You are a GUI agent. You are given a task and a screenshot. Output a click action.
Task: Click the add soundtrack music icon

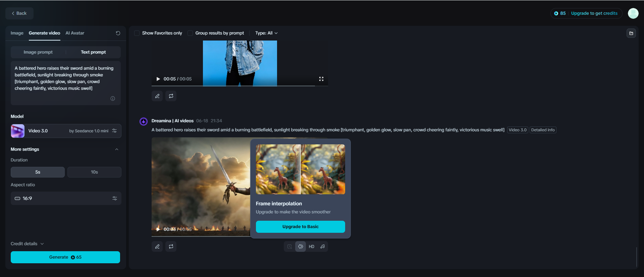pos(322,247)
